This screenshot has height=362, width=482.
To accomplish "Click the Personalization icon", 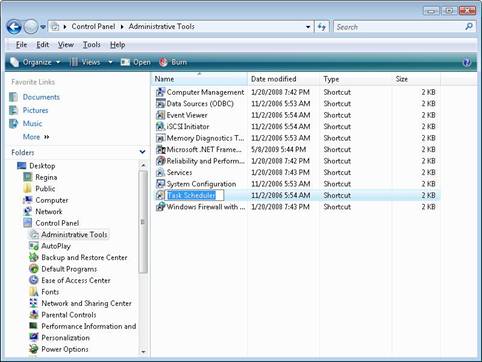I will click(x=34, y=338).
